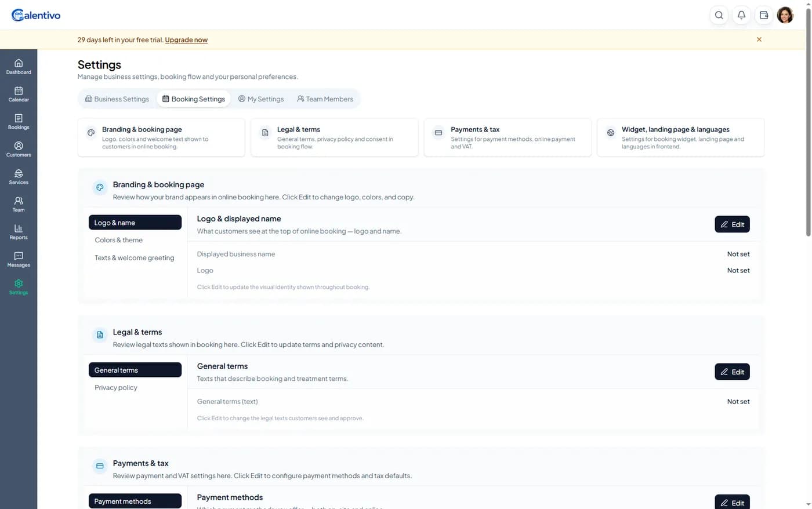Open the Team Members tab
Viewport: 812px width, 509px height.
(x=325, y=99)
